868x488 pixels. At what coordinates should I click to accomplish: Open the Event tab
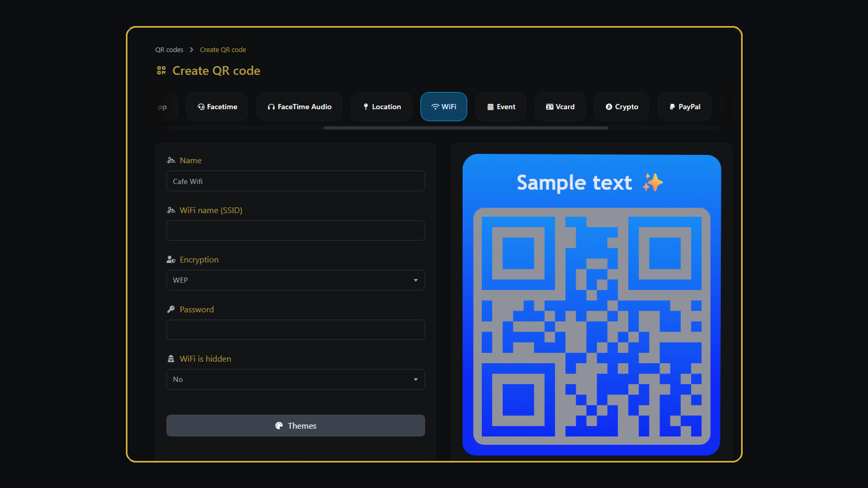tap(501, 107)
